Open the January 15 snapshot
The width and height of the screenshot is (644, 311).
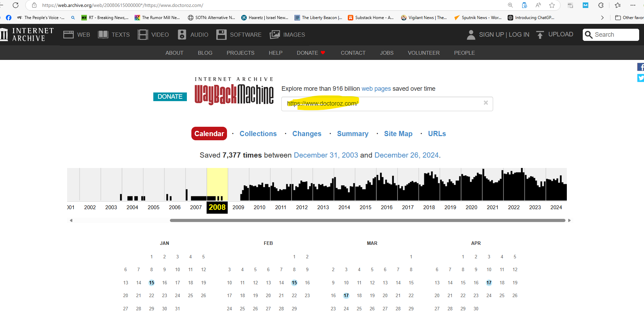coord(152,283)
